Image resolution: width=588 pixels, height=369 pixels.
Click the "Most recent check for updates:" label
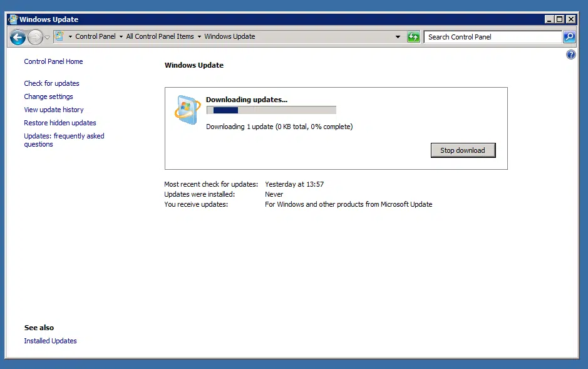(x=211, y=184)
